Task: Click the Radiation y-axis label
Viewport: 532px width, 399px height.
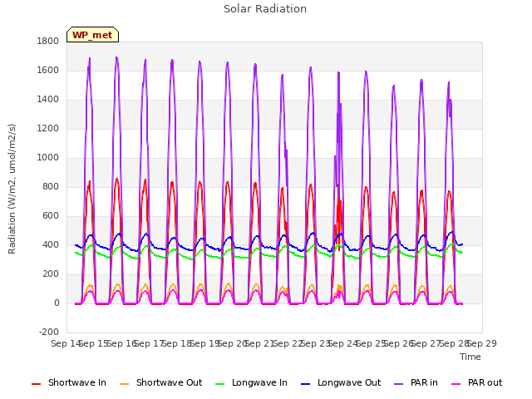Action: pos(12,189)
